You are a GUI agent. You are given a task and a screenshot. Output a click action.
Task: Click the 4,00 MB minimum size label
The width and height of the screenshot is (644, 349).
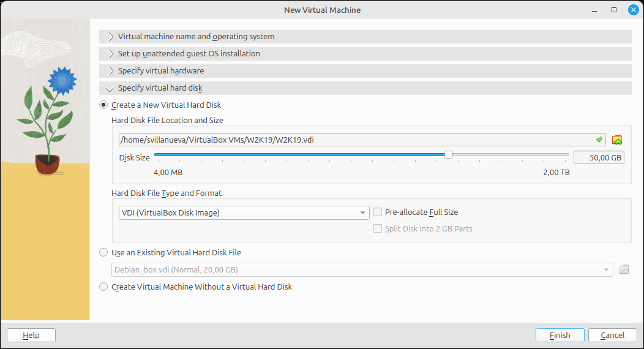(168, 173)
